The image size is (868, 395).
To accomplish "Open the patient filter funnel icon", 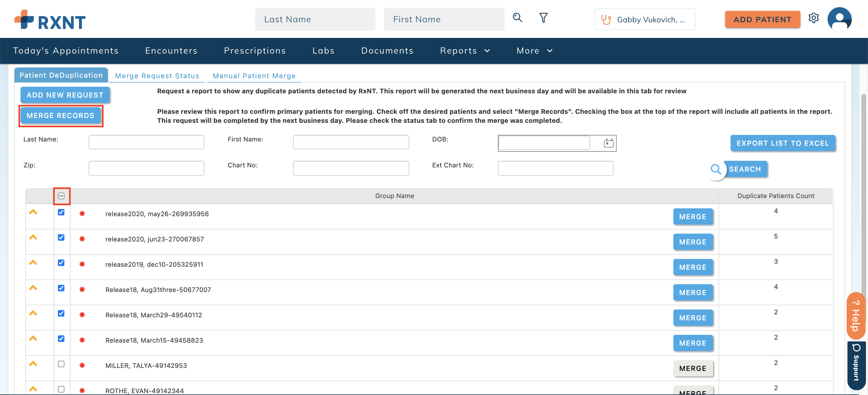I will (x=543, y=18).
